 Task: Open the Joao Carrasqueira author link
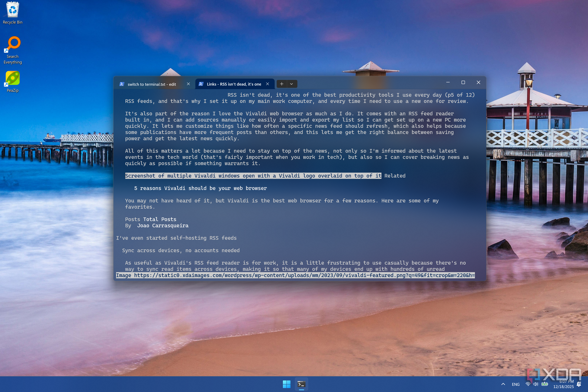coord(163,226)
